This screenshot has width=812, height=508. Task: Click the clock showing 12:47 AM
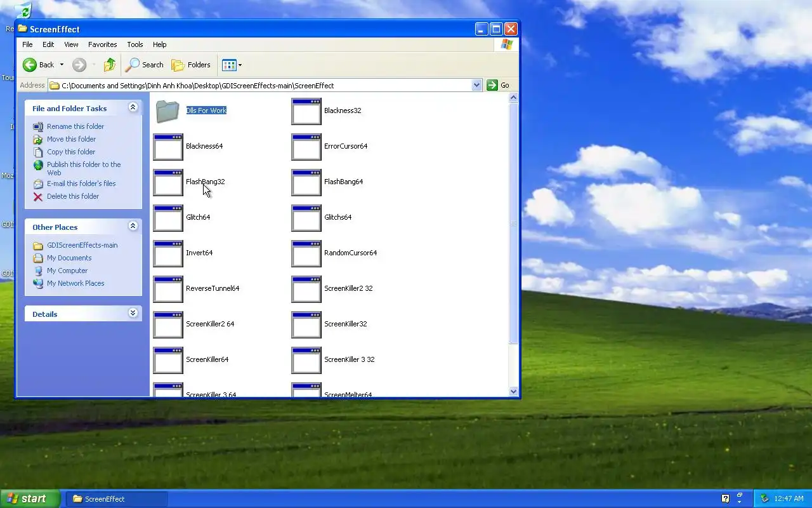[x=789, y=498]
